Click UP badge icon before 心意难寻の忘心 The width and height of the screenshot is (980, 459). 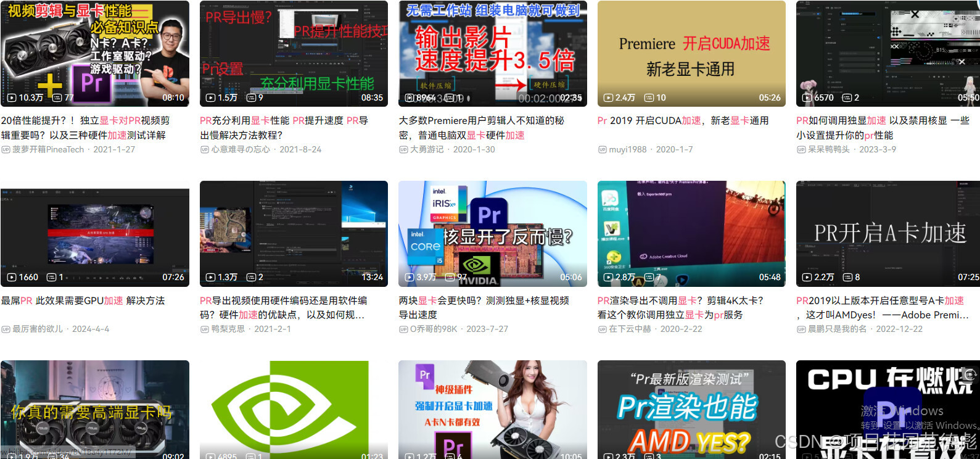[x=204, y=150]
